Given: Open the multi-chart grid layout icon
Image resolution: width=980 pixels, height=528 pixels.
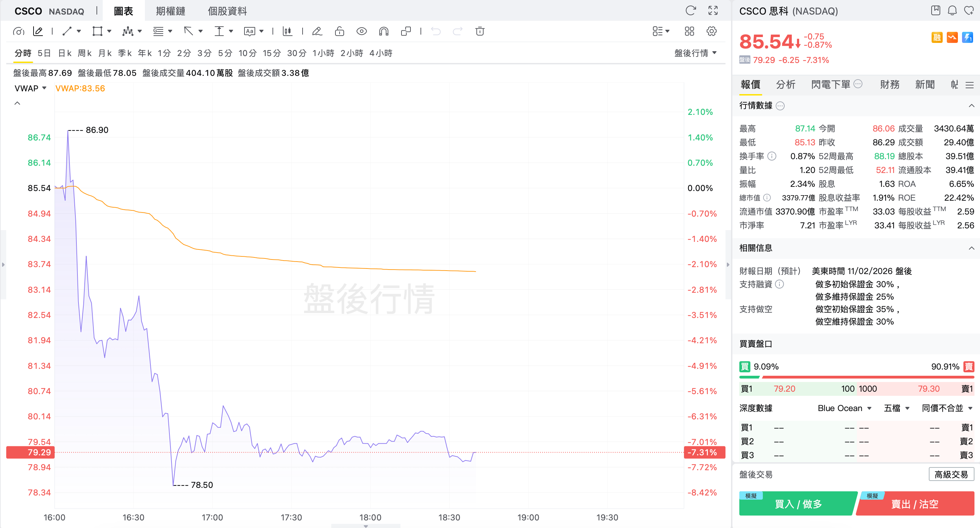Looking at the screenshot, I should tap(689, 31).
